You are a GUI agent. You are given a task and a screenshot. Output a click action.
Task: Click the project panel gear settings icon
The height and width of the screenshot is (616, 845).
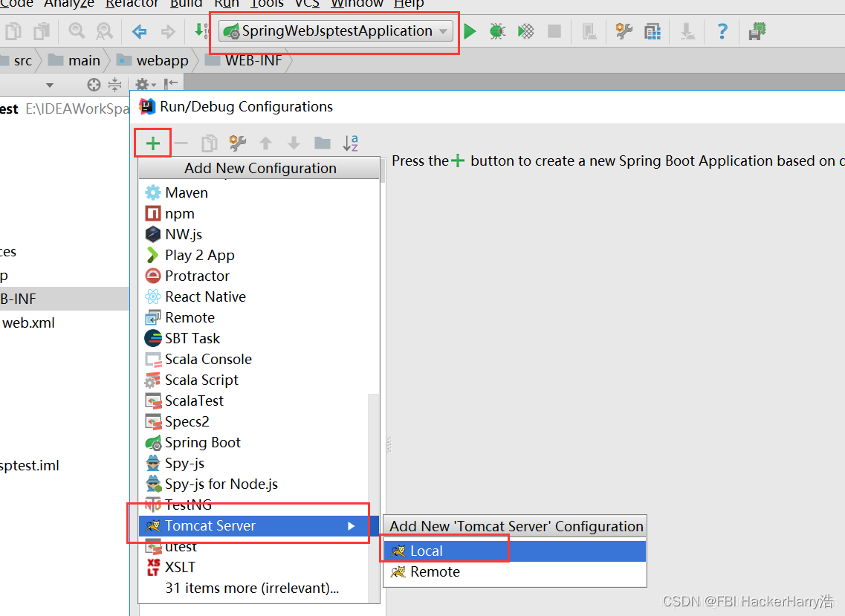(143, 85)
